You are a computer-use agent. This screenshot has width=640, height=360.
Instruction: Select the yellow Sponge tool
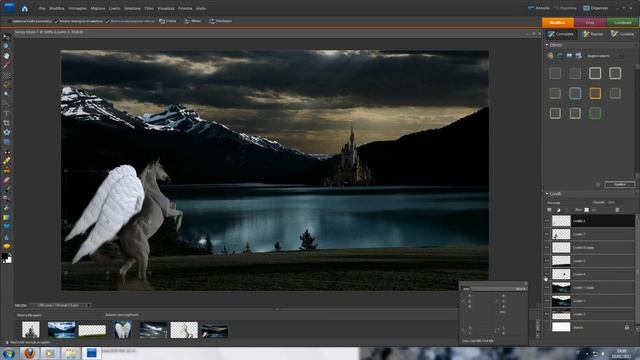7,246
